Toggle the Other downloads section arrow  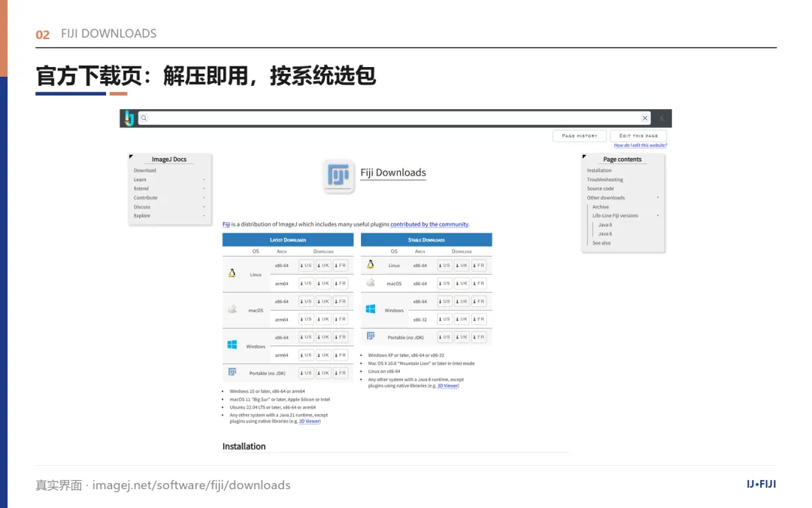(658, 197)
